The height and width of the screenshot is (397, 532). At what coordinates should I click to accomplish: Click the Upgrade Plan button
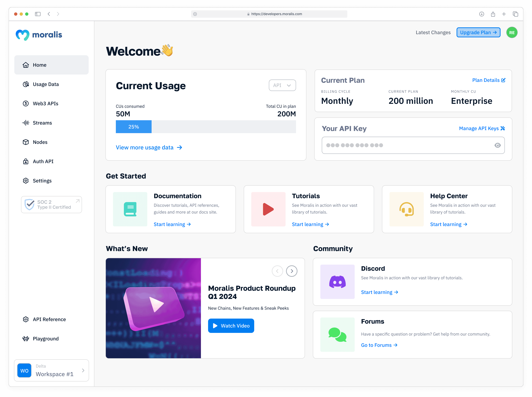pyautogui.click(x=478, y=33)
